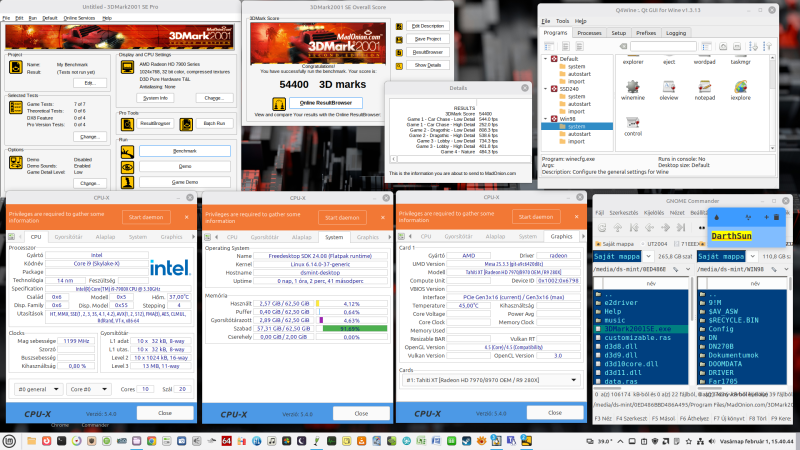Select the DOOMDATA folder in GNOME Commander right pane
800x450 pixels.
coord(743,364)
